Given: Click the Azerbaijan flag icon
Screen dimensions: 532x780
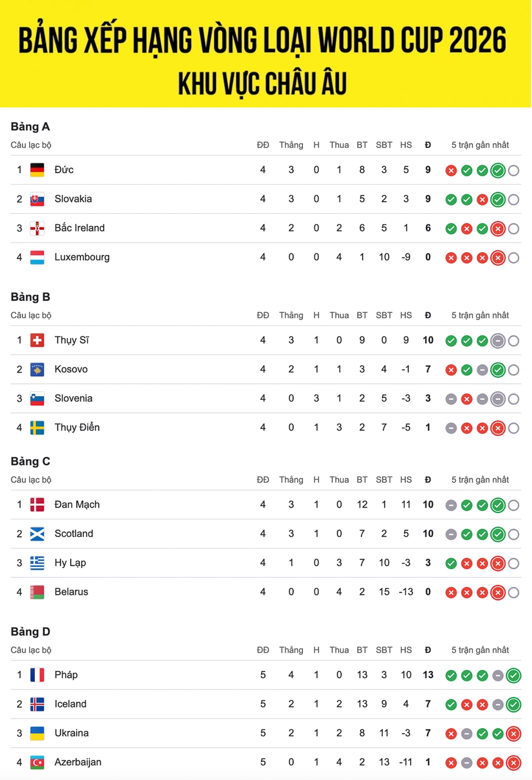Looking at the screenshot, I should pyautogui.click(x=37, y=762).
